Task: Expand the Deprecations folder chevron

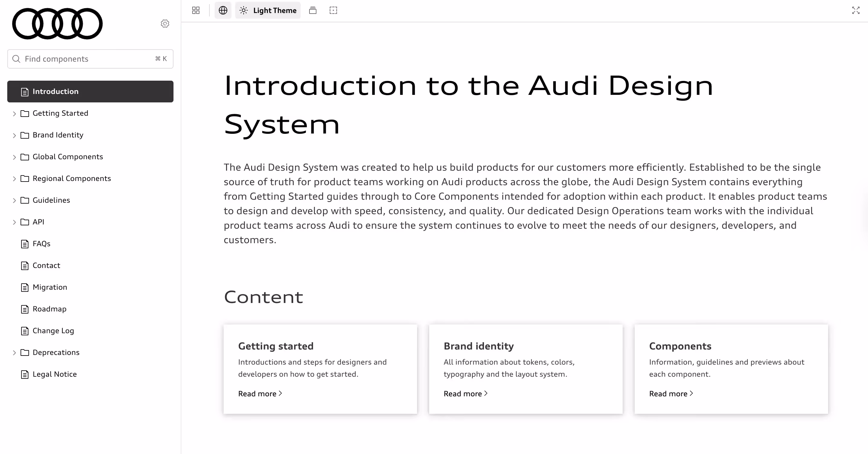Action: [14, 353]
